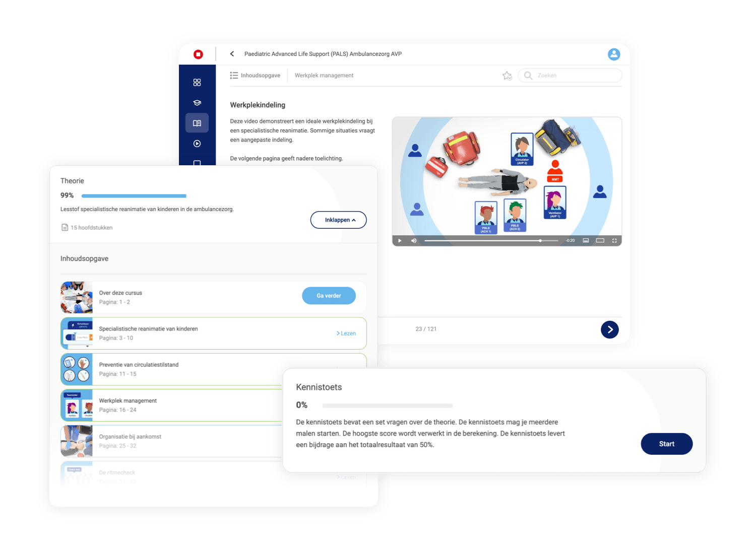
Task: Select the open book reading icon
Action: pos(197,123)
